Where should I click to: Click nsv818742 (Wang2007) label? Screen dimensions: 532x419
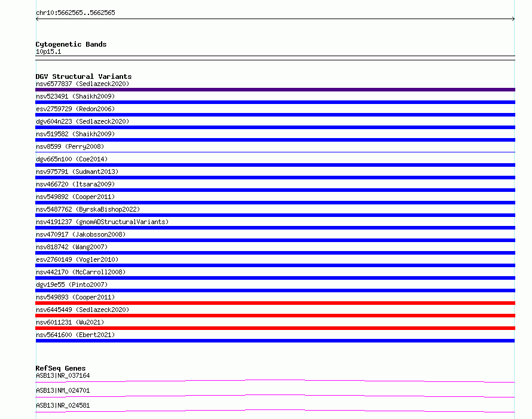[72, 247]
